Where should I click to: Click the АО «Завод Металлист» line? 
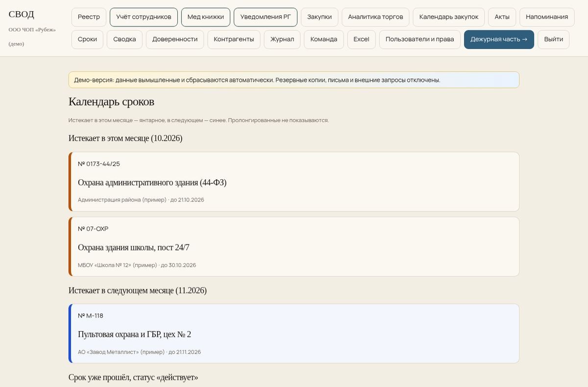[x=139, y=352]
